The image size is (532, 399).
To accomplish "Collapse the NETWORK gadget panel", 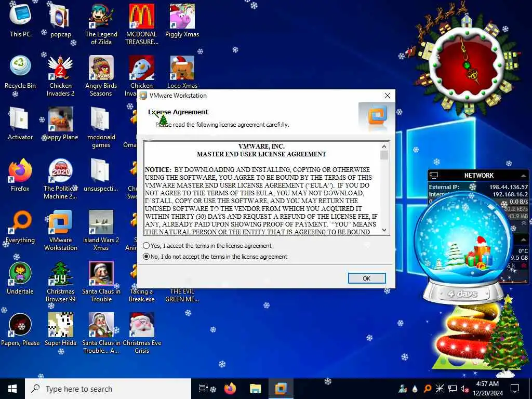I will (x=524, y=176).
